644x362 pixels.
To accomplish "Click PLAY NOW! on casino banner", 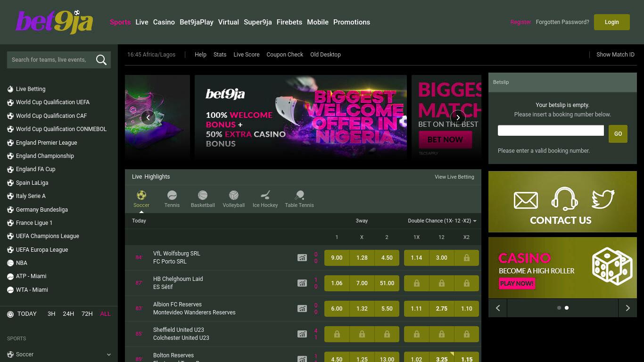I will coord(517,283).
